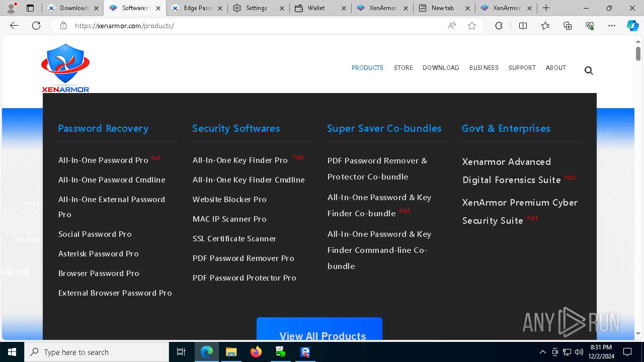Open PDF Password Remover & Protector Co-bundle
The width and height of the screenshot is (644, 362).
pos(377,169)
